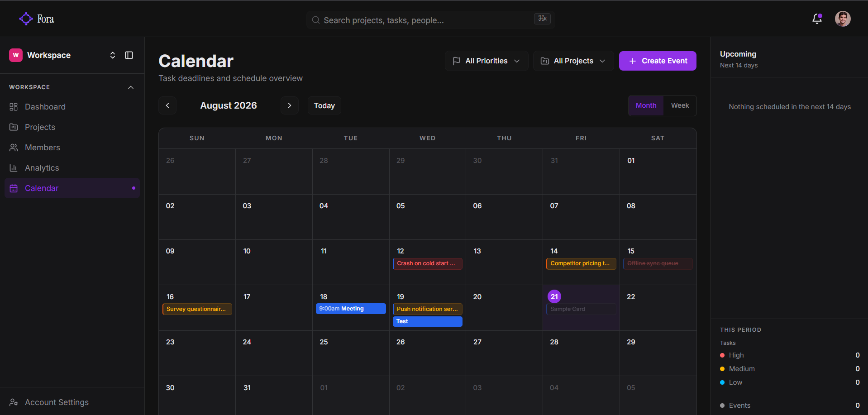This screenshot has width=868, height=415.
Task: Open Competitor pricing event
Action: click(581, 263)
